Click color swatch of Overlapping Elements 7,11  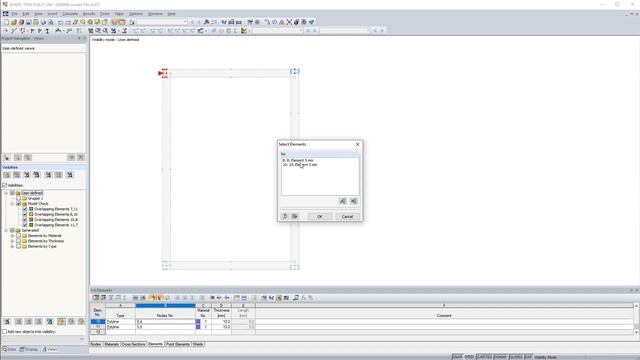click(x=31, y=209)
